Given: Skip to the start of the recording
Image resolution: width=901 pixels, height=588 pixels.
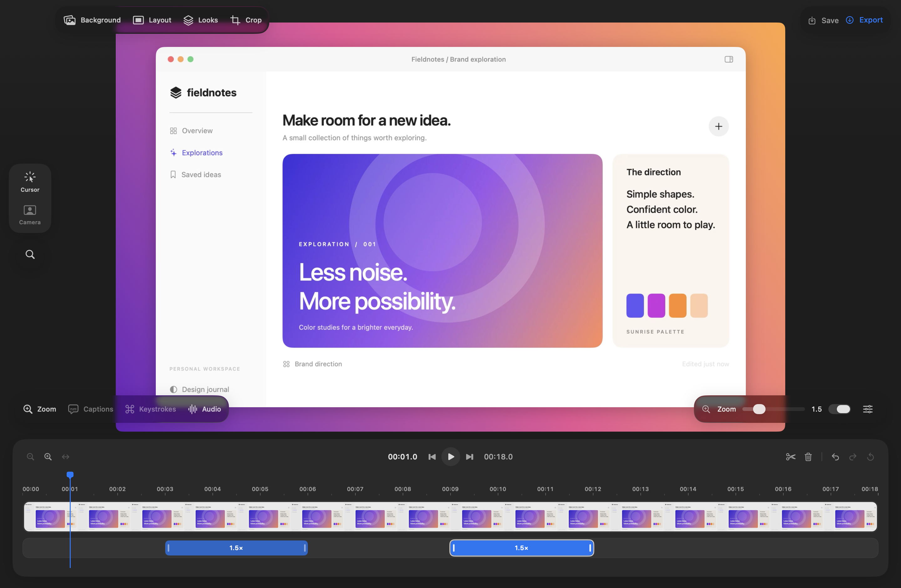Looking at the screenshot, I should click(x=432, y=457).
